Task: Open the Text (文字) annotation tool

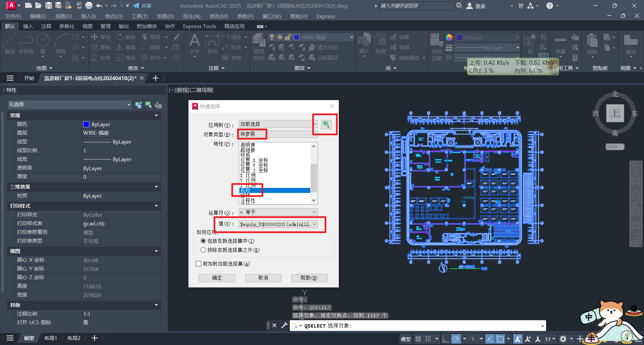Action: [195, 44]
